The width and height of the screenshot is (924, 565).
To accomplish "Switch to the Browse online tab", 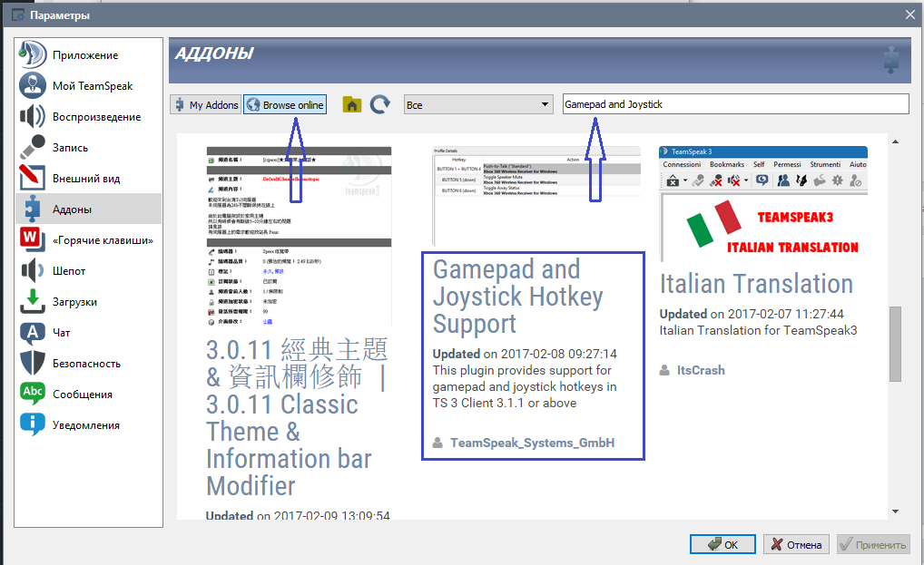I will pyautogui.click(x=285, y=105).
